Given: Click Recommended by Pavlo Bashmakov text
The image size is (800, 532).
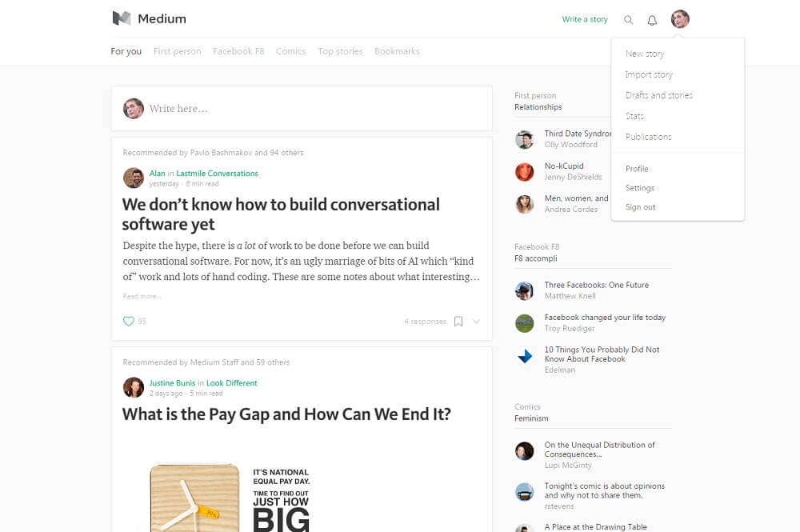Looking at the screenshot, I should pos(213,153).
